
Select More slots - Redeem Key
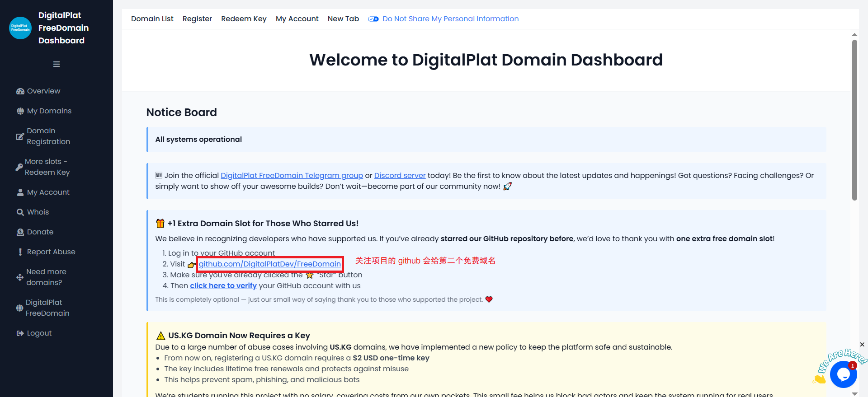pyautogui.click(x=47, y=167)
